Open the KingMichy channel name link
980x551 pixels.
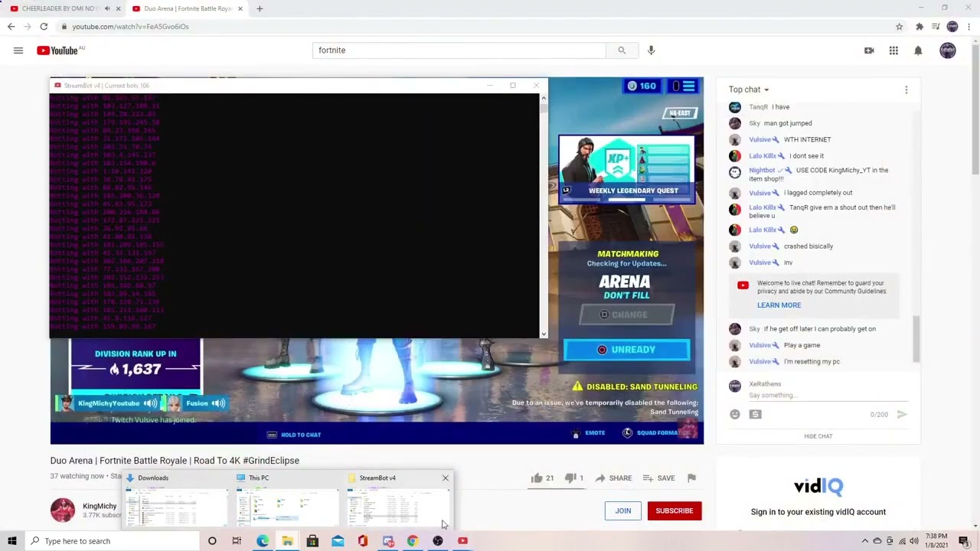point(100,506)
